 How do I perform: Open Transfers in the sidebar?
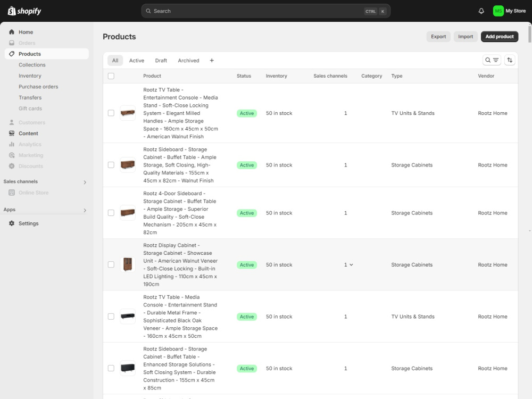(x=30, y=97)
